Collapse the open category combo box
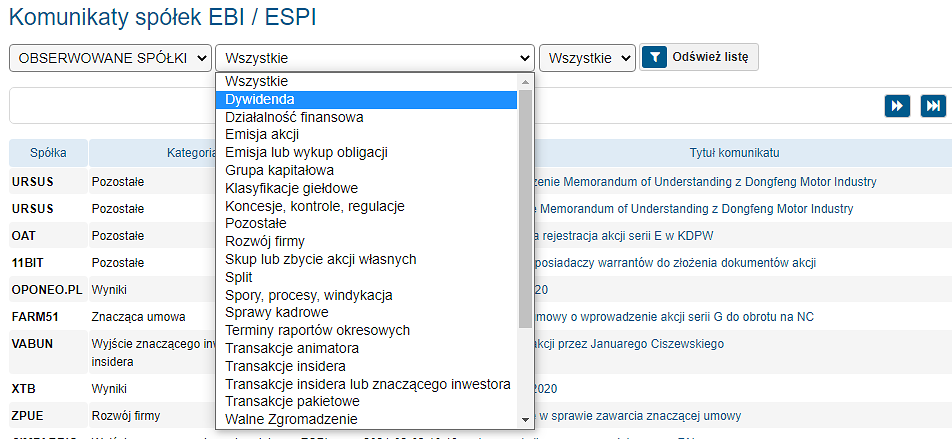This screenshot has width=952, height=439. 374,58
